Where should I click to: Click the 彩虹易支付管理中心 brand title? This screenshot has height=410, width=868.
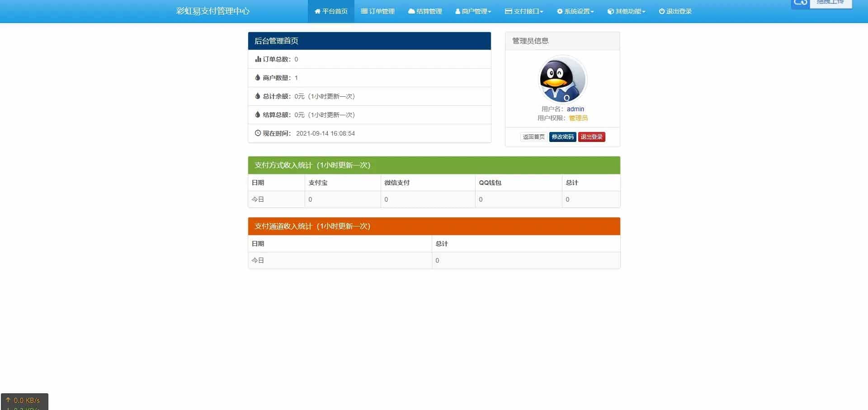212,11
